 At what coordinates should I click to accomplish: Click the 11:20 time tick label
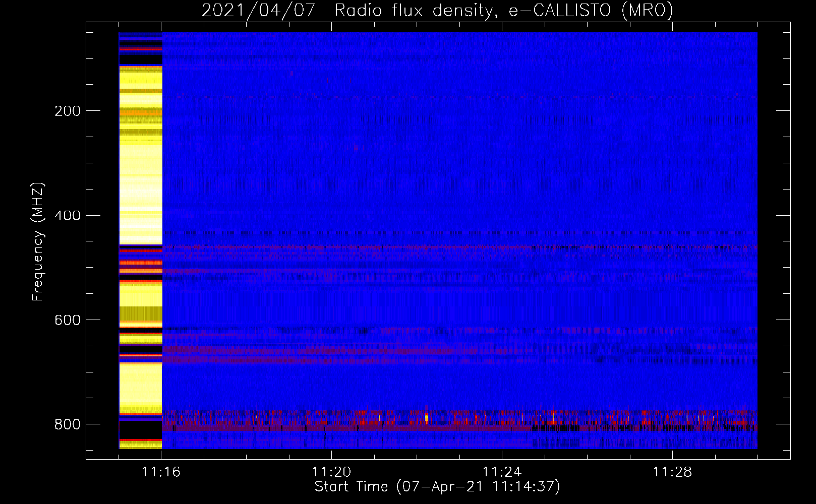click(331, 472)
